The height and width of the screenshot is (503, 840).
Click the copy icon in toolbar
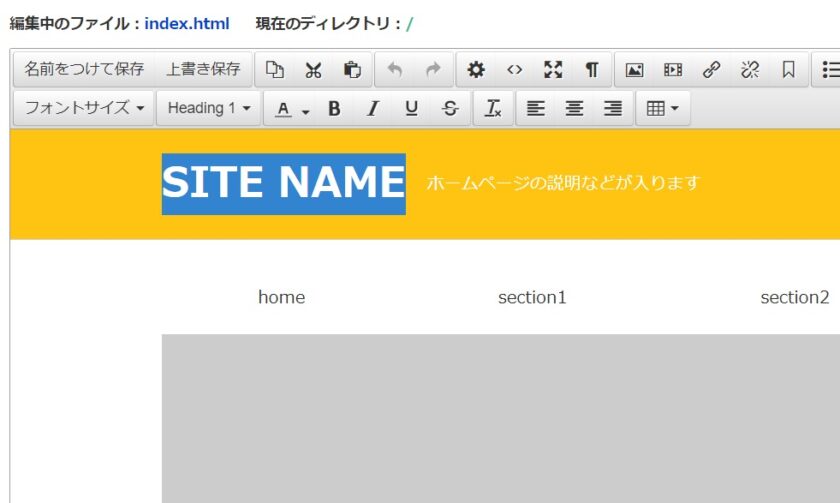[275, 70]
